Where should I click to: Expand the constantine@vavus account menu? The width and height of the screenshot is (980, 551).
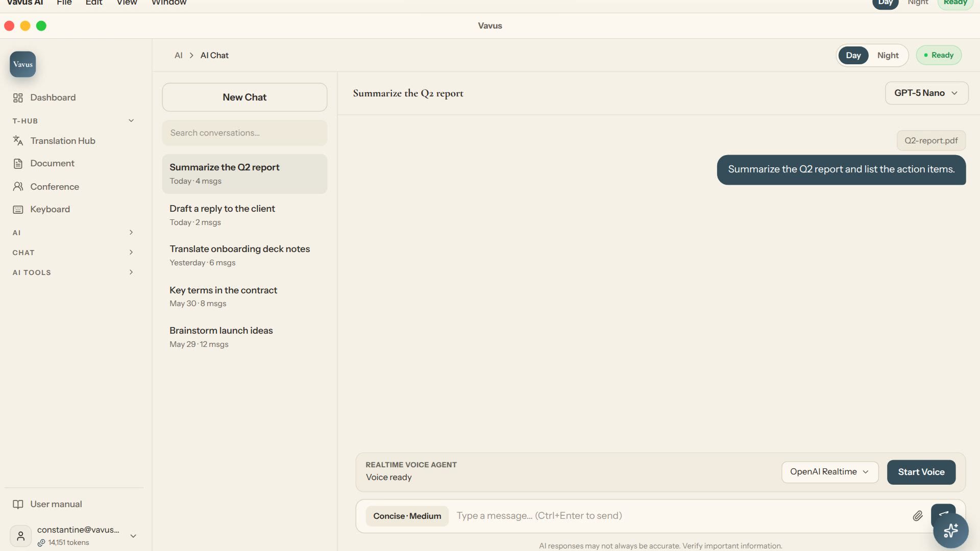tap(133, 536)
